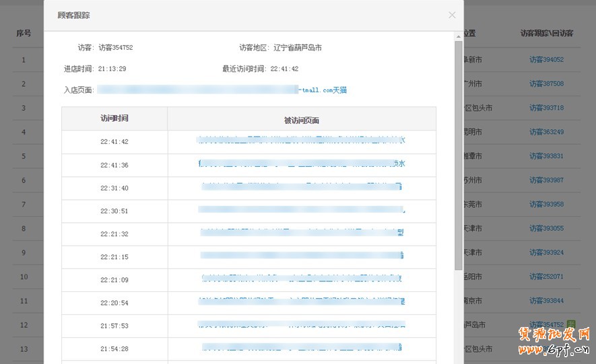Open visited page link at 22:41:42
This screenshot has width=596, height=364.
301,141
